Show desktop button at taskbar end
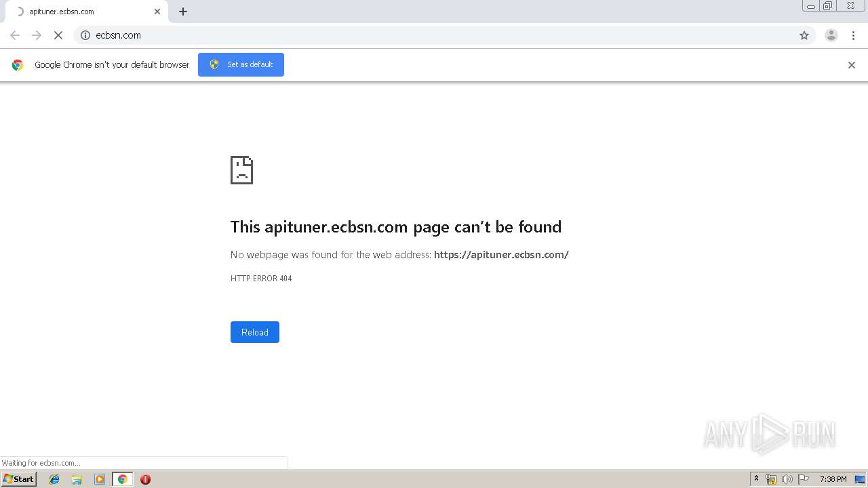 (860, 479)
